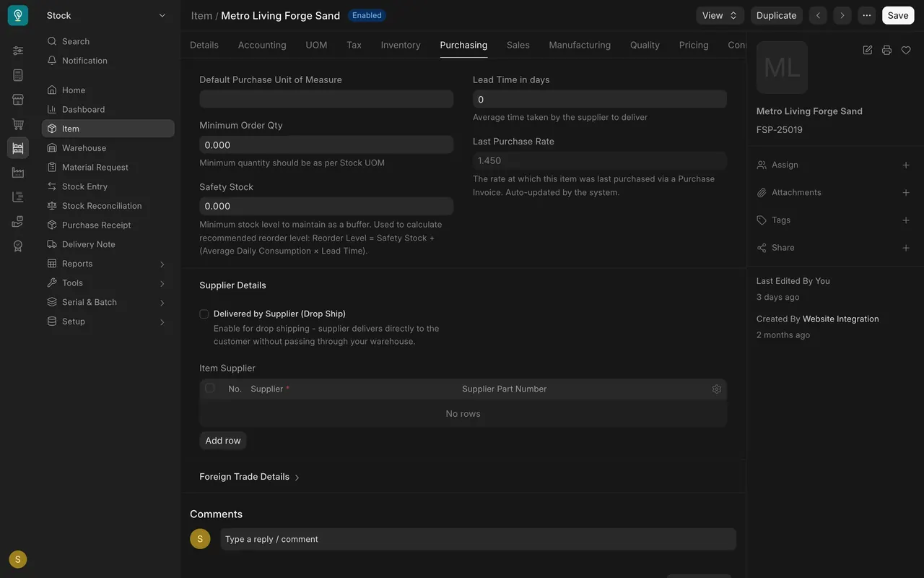This screenshot has width=924, height=578.
Task: Open the calculator accounting module icon
Action: (18, 75)
